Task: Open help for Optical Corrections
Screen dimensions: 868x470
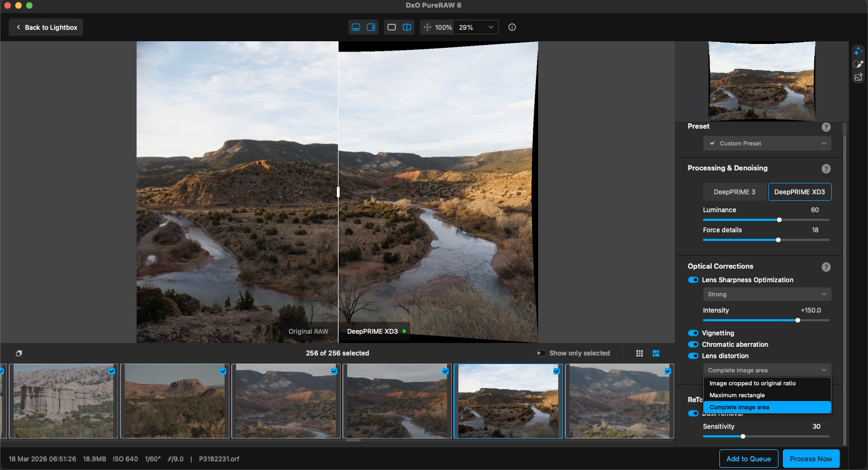Action: click(826, 267)
